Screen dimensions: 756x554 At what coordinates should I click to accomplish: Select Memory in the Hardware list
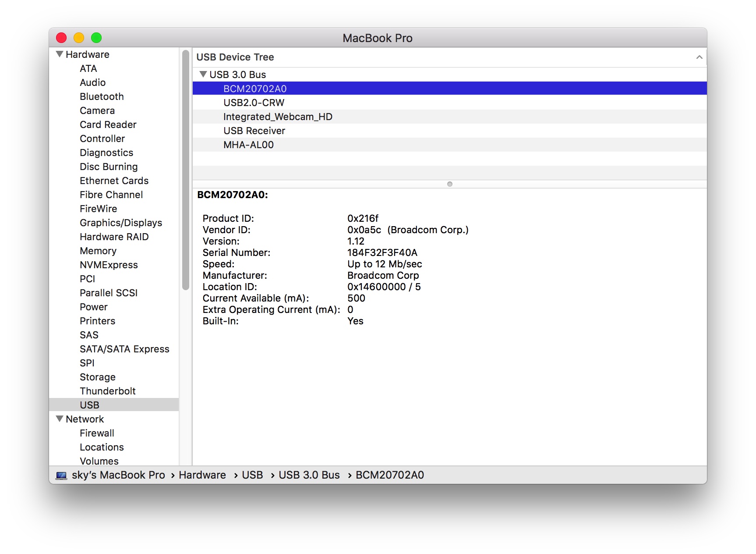[98, 251]
